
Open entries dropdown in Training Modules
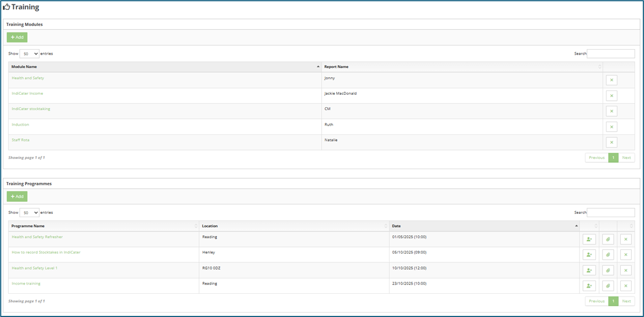[x=30, y=53]
